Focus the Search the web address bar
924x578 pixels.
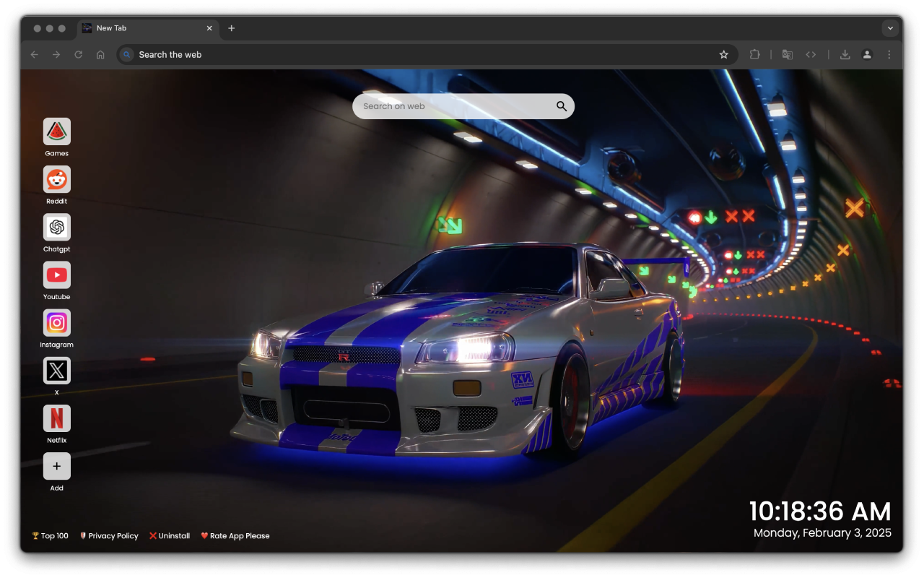coord(427,54)
